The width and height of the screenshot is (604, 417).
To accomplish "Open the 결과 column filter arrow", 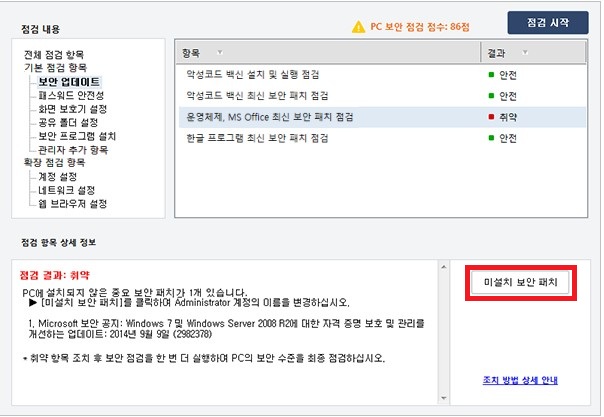I will click(x=525, y=52).
